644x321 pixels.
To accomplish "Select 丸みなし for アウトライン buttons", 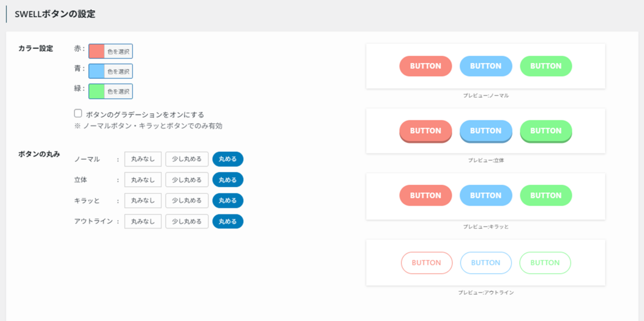I will coord(143,221).
